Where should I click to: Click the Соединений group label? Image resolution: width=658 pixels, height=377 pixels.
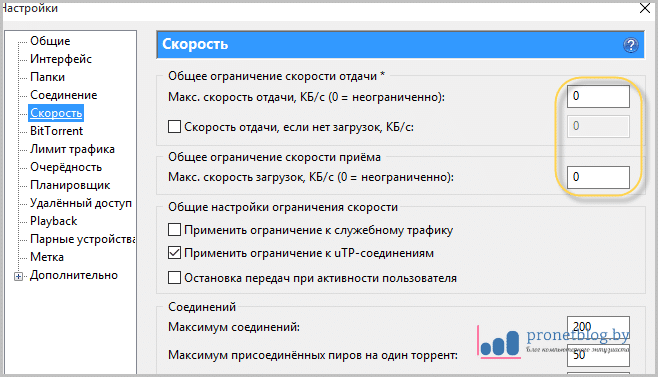[202, 307]
